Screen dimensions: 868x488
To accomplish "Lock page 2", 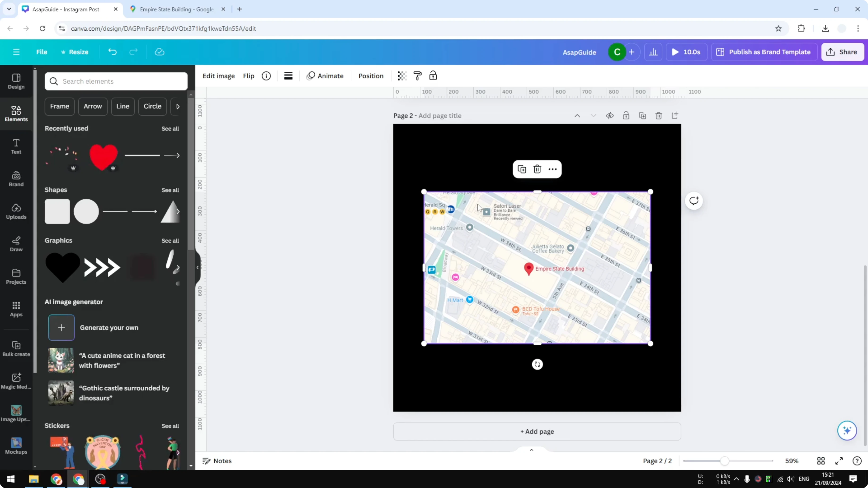I will (x=626, y=116).
